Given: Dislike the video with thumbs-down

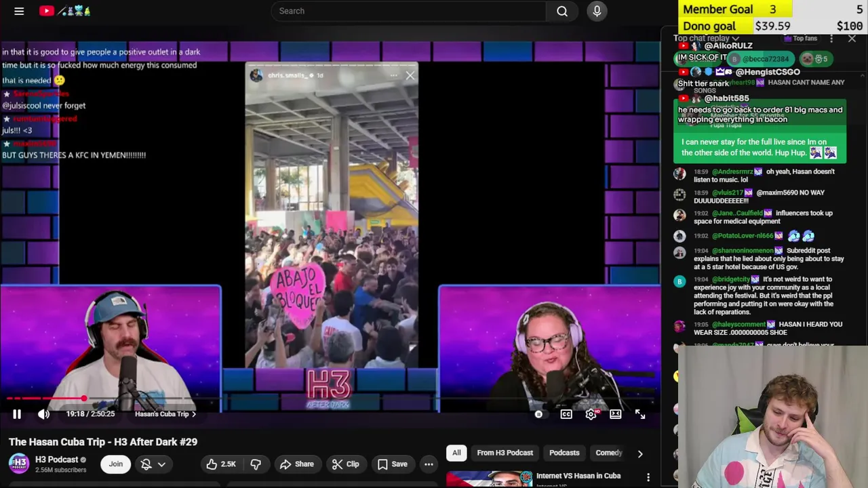Looking at the screenshot, I should point(256,464).
